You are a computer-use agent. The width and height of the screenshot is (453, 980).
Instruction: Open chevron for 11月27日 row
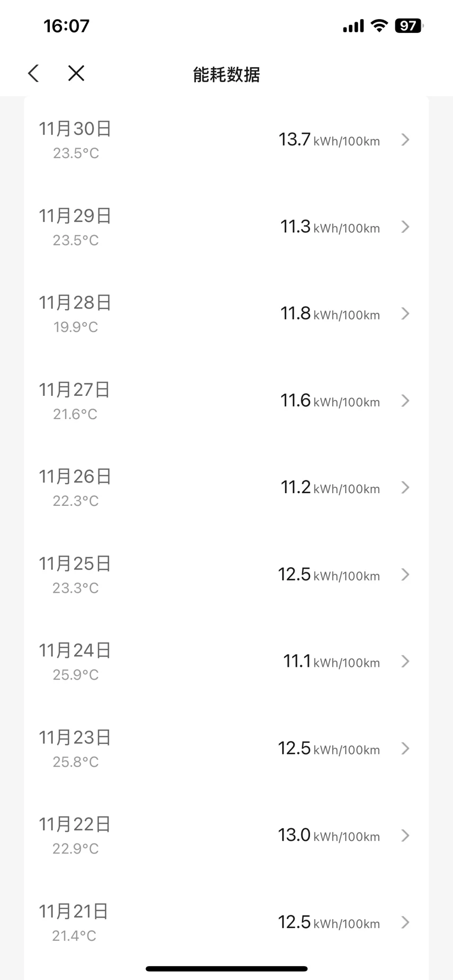[405, 401]
